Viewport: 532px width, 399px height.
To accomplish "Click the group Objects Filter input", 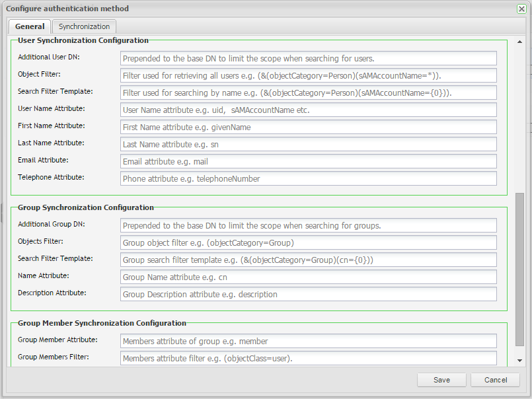I will (x=308, y=242).
